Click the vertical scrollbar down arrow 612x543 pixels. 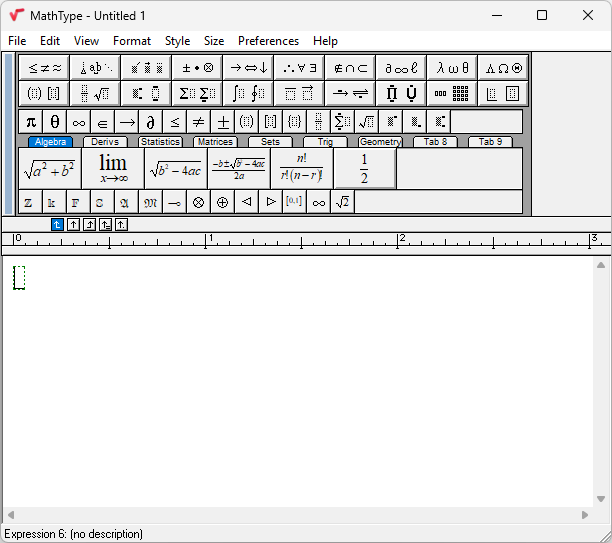[601, 499]
